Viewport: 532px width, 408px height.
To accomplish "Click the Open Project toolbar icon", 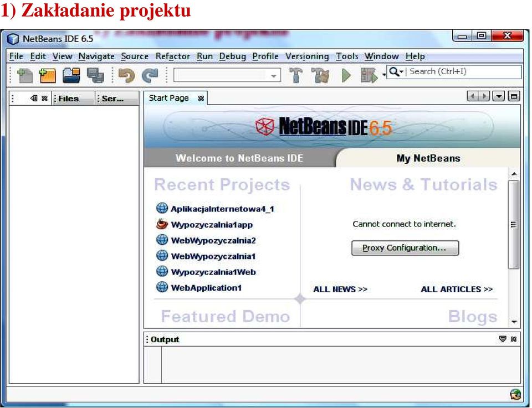I will click(71, 75).
